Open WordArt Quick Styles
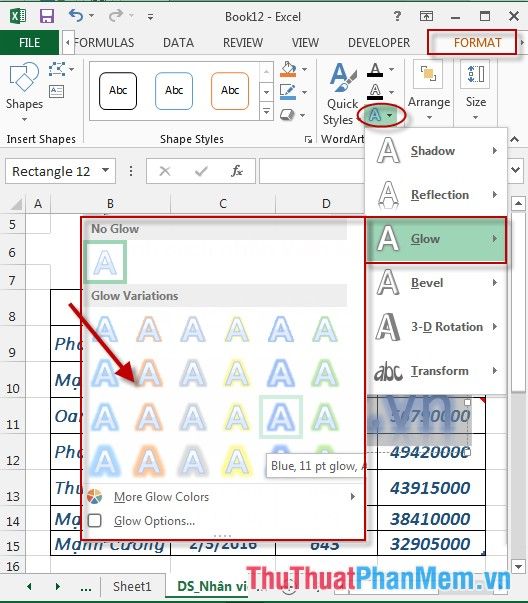 click(x=341, y=94)
